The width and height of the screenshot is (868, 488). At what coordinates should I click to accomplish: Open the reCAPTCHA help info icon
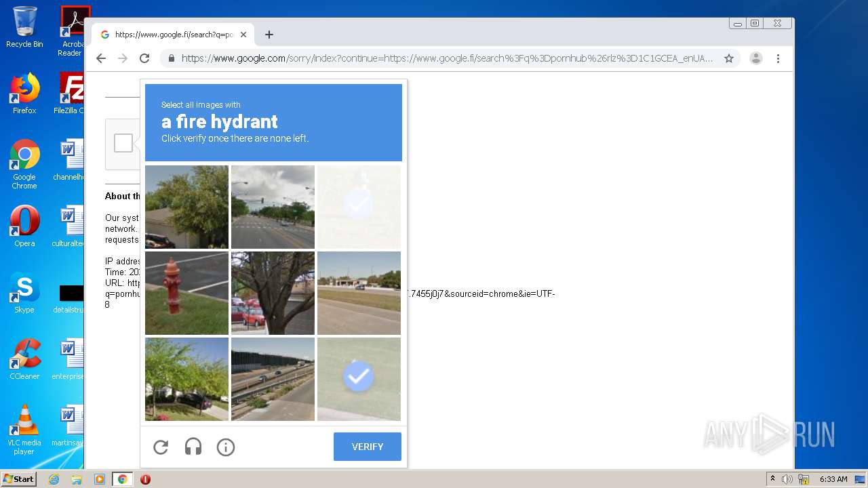click(226, 447)
